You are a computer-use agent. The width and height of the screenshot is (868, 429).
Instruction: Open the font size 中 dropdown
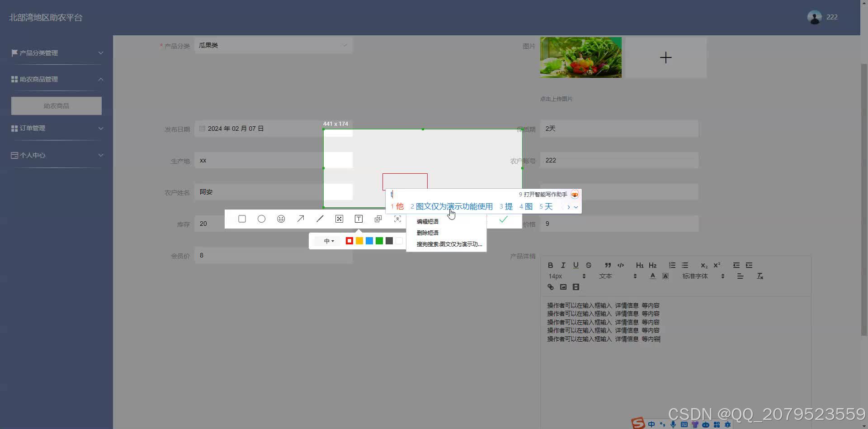pos(329,241)
